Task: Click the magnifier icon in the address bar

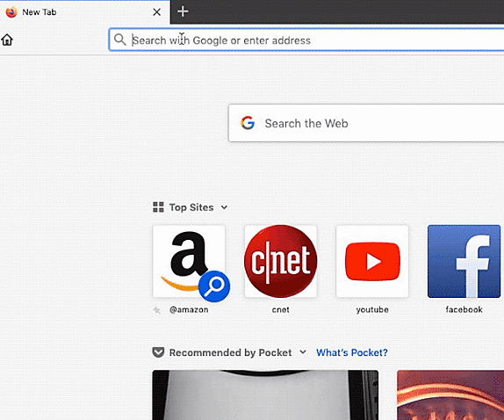Action: [120, 40]
